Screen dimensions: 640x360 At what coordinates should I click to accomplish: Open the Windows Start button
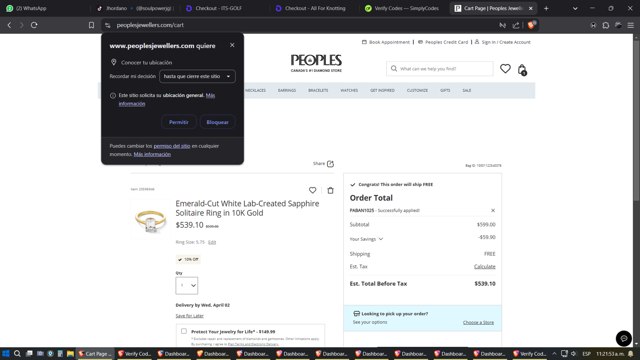(x=6, y=353)
